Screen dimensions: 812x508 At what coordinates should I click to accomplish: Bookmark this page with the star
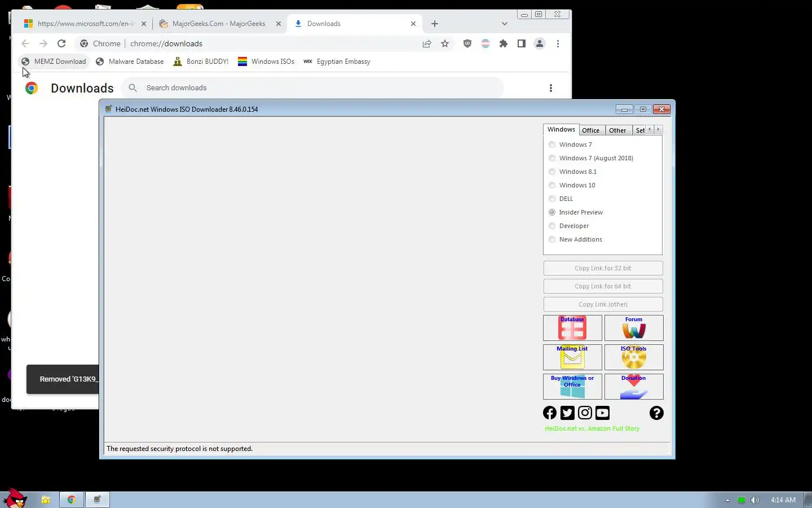click(x=445, y=43)
